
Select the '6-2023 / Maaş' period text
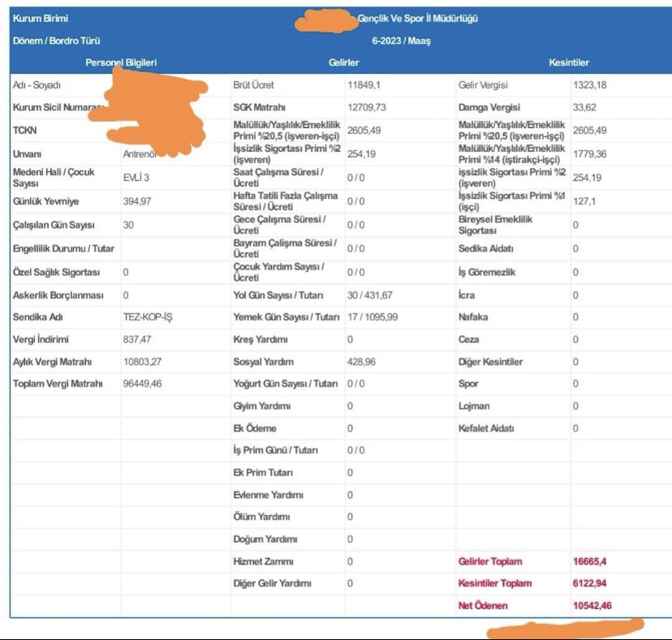click(401, 41)
